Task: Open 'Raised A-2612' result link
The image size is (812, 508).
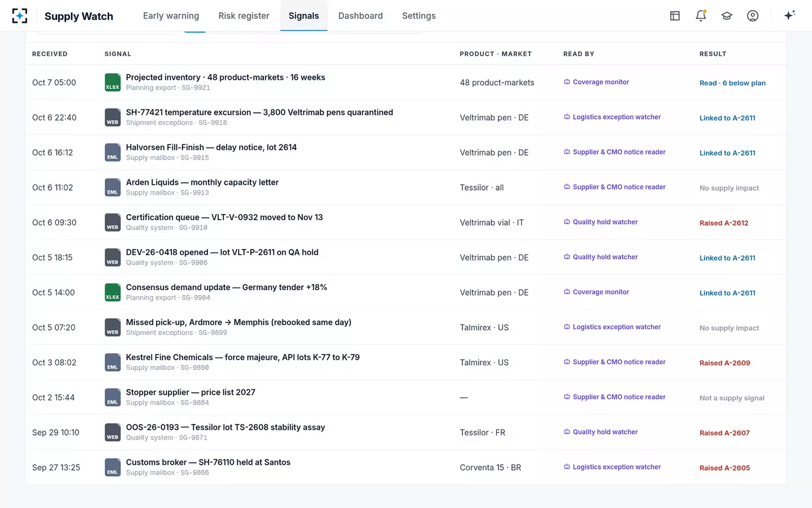Action: pos(724,223)
